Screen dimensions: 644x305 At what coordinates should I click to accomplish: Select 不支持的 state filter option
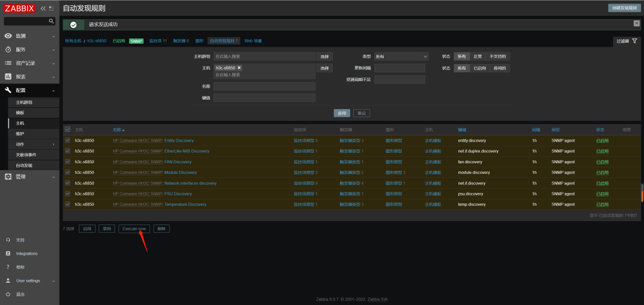[497, 57]
